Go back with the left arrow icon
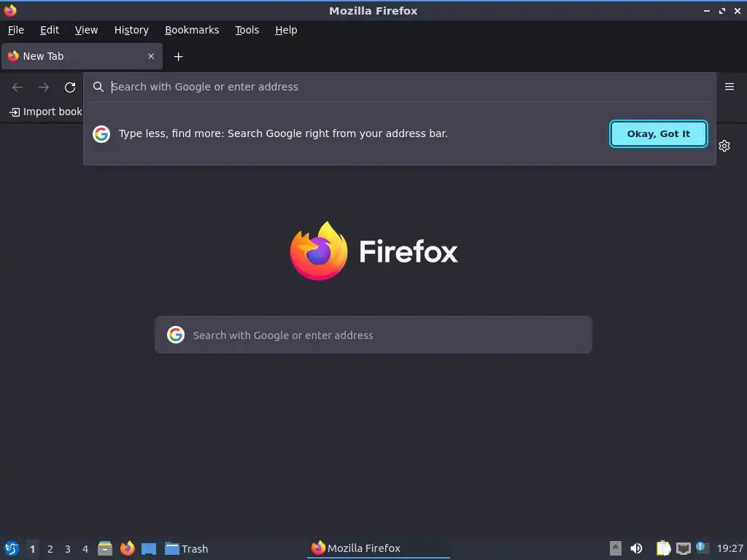This screenshot has height=560, width=747. [18, 87]
